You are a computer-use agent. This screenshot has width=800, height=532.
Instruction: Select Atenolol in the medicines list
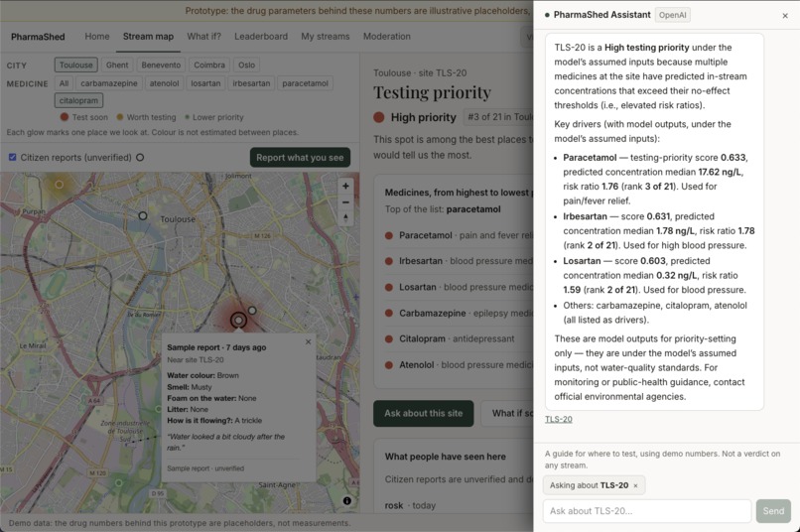pyautogui.click(x=459, y=364)
